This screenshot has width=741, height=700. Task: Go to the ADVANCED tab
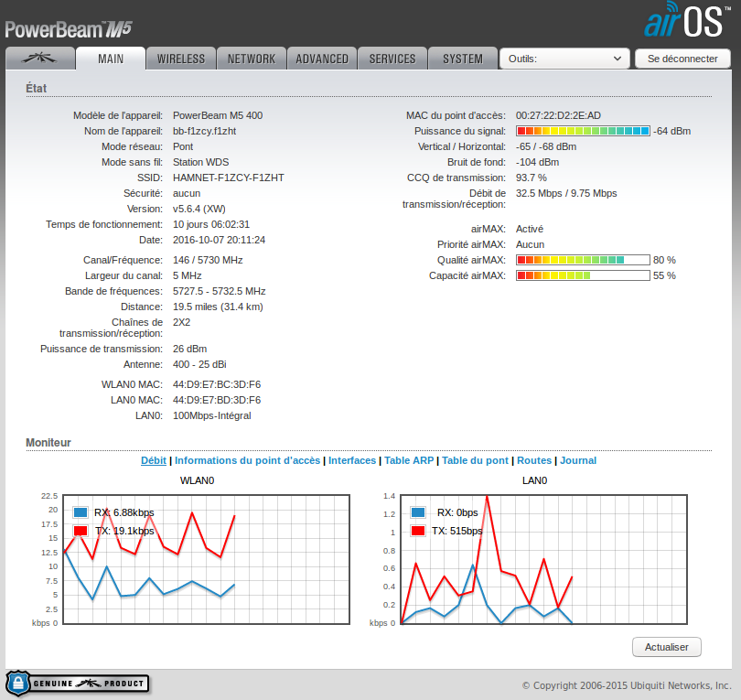click(322, 59)
